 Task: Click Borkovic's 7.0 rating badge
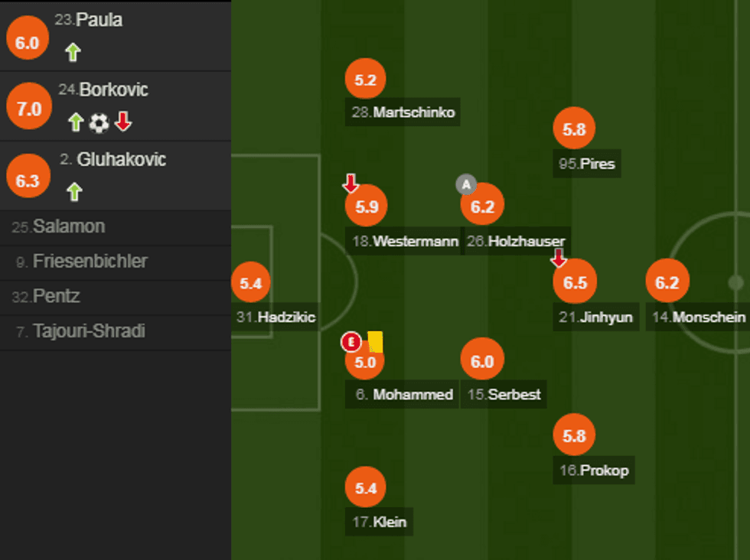pos(29,109)
